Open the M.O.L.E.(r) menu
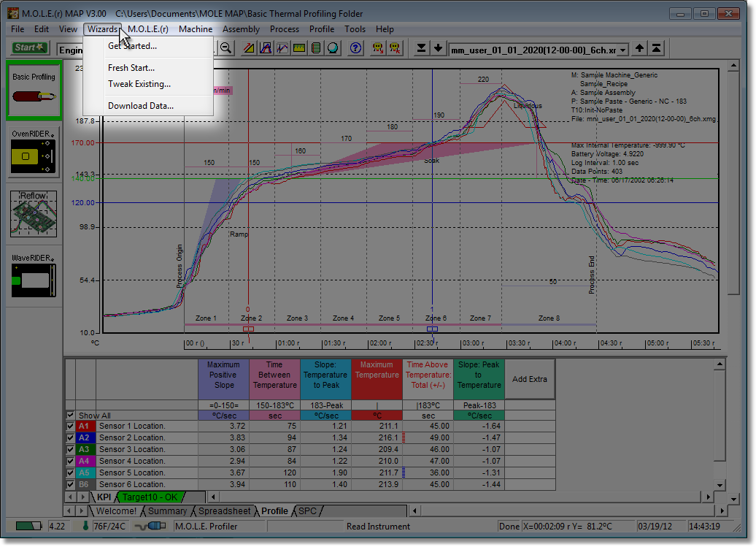This screenshot has width=756, height=547. pos(148,29)
